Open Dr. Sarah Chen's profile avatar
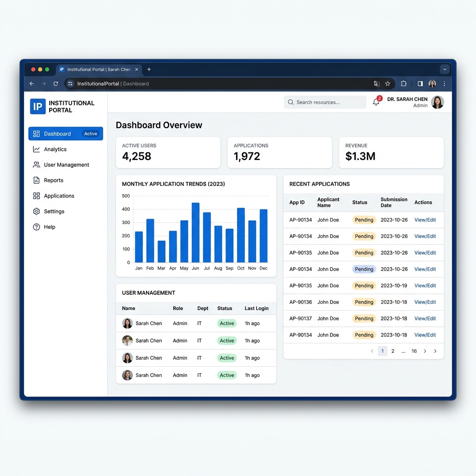This screenshot has width=476, height=476. (437, 102)
